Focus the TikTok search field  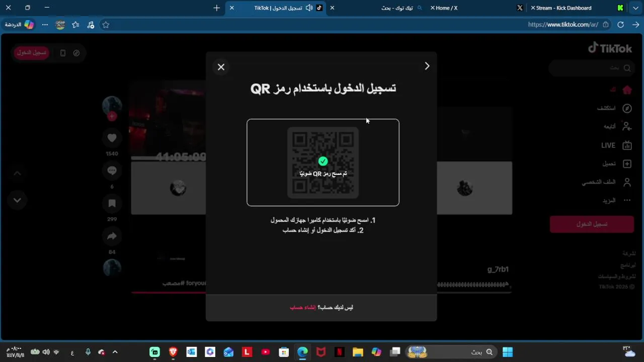coord(591,68)
